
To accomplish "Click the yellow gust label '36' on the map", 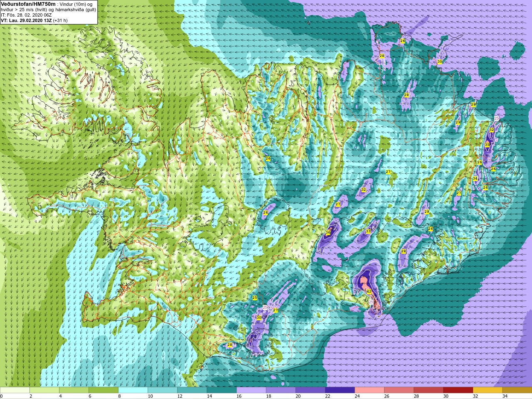I will point(328,232).
